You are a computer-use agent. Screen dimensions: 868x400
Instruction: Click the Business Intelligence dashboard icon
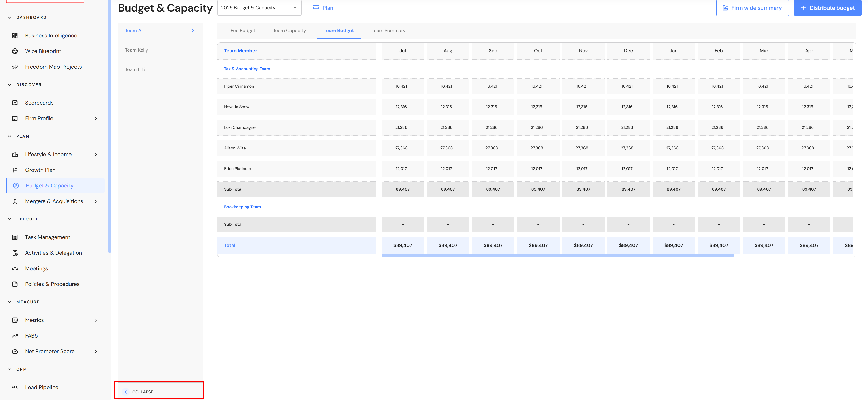[15, 35]
